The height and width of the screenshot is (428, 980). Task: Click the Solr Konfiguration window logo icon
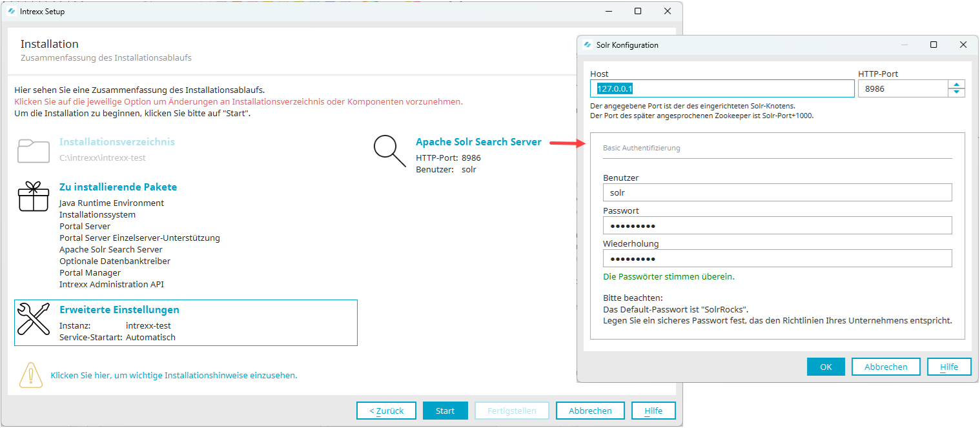pyautogui.click(x=587, y=45)
